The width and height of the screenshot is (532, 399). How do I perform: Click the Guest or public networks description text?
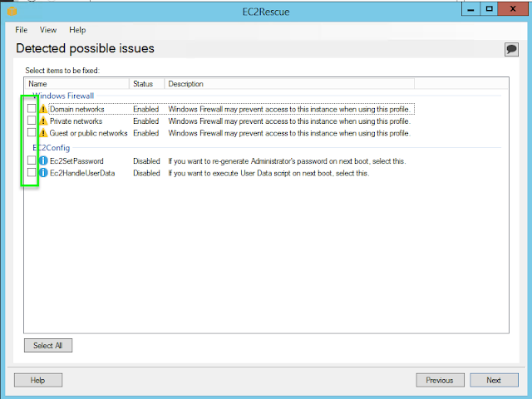289,133
